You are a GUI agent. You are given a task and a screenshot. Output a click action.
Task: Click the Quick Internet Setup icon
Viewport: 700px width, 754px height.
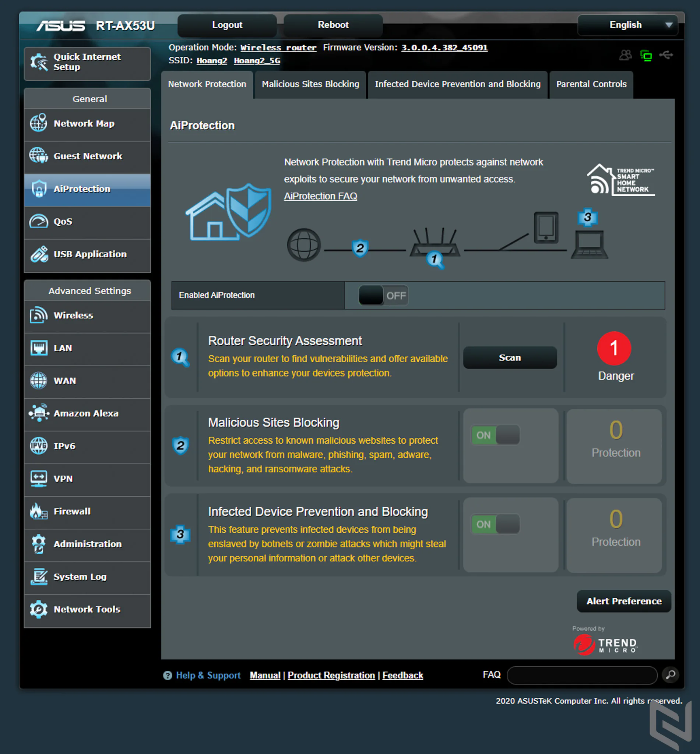click(x=39, y=62)
